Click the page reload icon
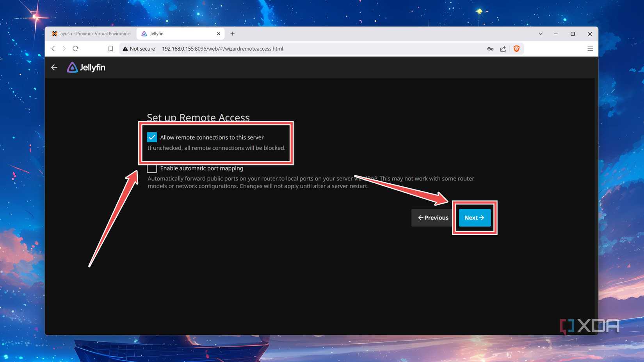Image resolution: width=644 pixels, height=362 pixels. coord(75,48)
